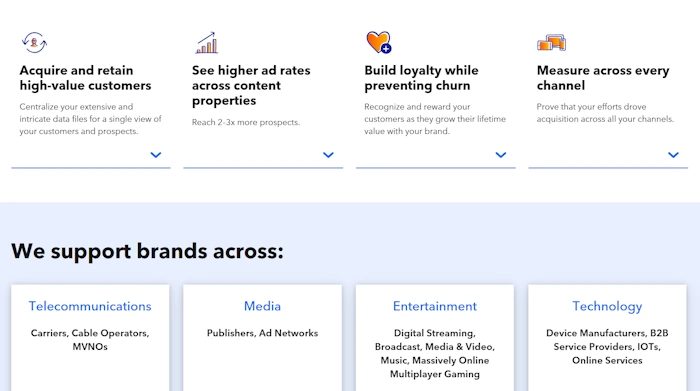Open the Entertainment industry link
Viewport: 700px width, 391px height.
(435, 306)
